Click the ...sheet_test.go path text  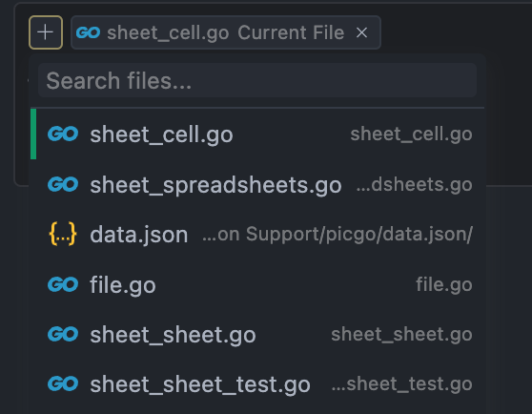402,383
